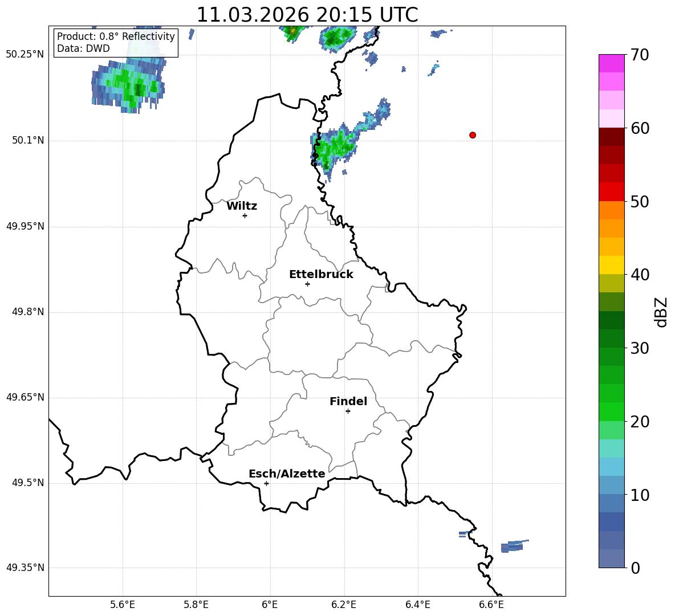Click the Ettelbruck station cross marker
The image size is (675, 616).
tap(307, 284)
